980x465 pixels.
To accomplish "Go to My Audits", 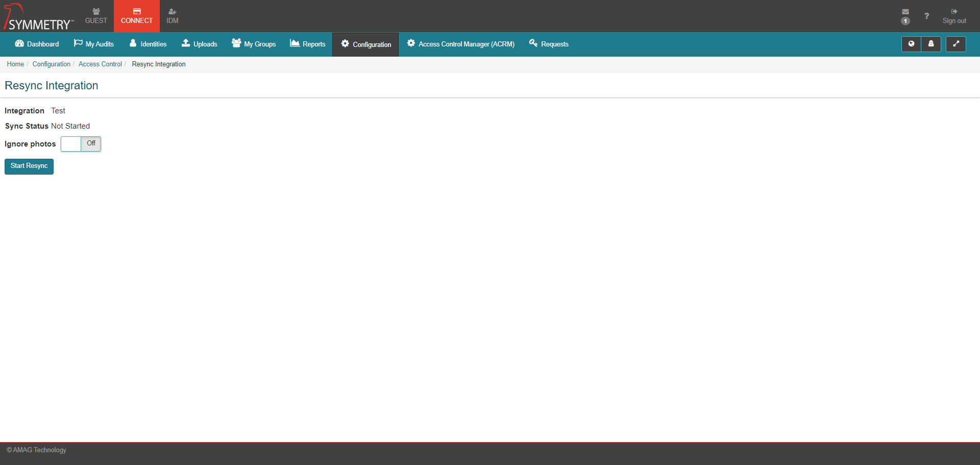I will (94, 44).
